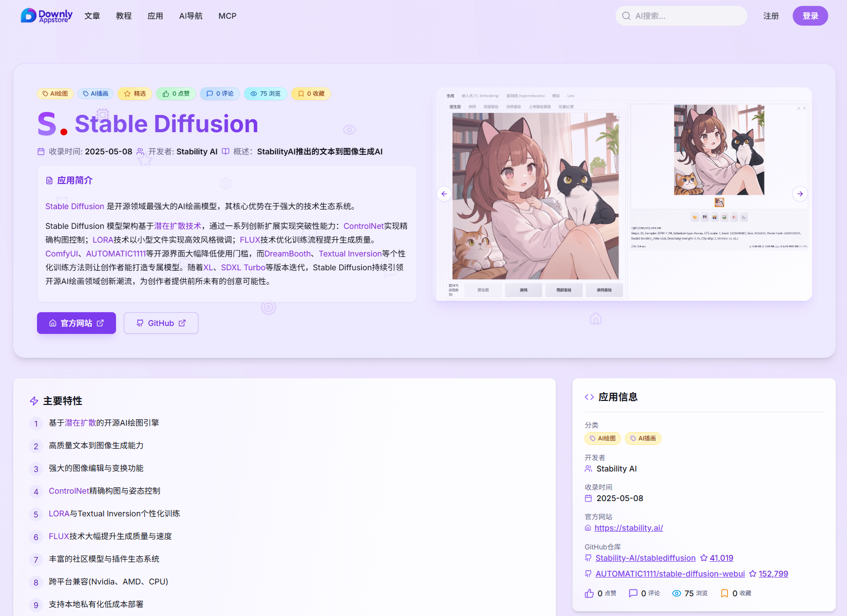Click the DreamBooth link in description
Viewport: 847px width, 616px height.
click(288, 254)
